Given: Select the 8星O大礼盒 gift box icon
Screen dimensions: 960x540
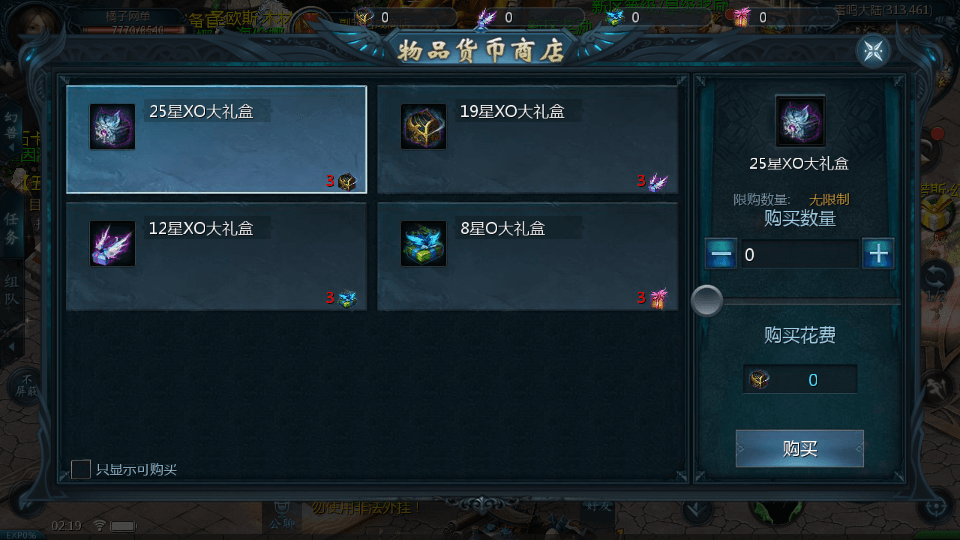Looking at the screenshot, I should coord(423,244).
